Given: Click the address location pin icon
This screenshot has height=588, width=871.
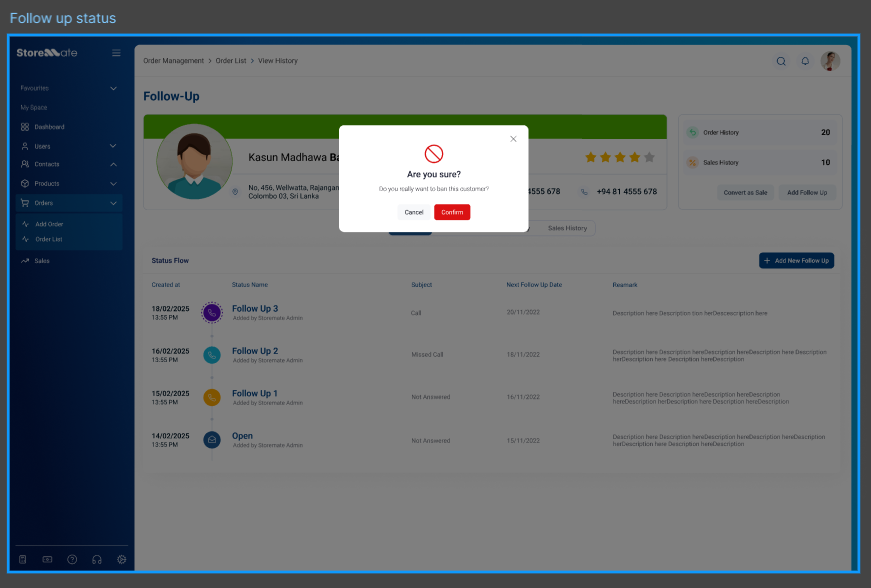Looking at the screenshot, I should [x=235, y=192].
